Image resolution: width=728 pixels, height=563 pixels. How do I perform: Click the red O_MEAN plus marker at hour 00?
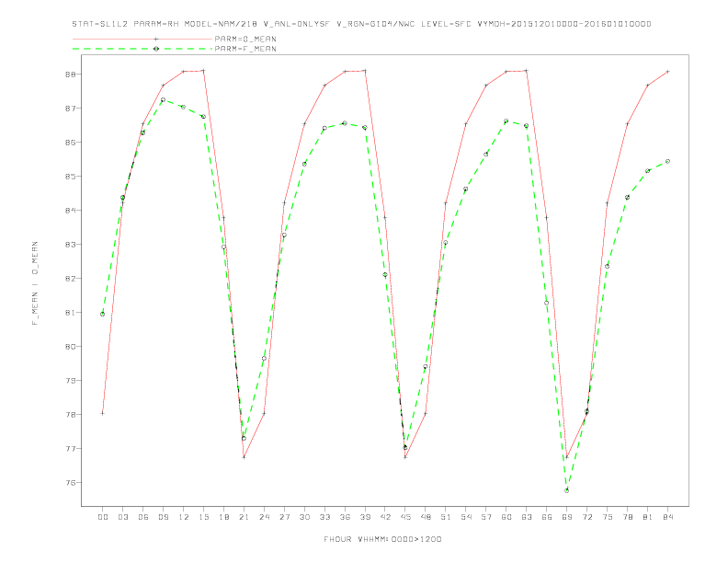[103, 413]
